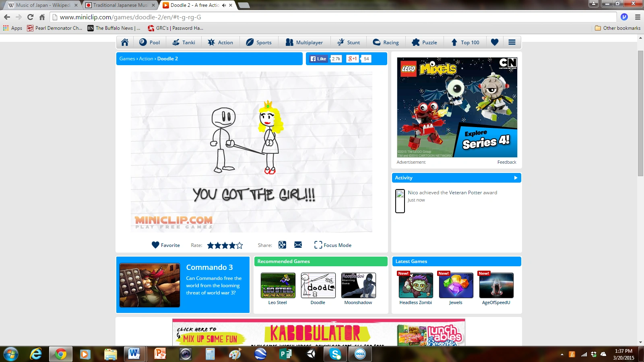Open the Commando 3 featured game title
This screenshot has height=362, width=644.
pos(209,267)
